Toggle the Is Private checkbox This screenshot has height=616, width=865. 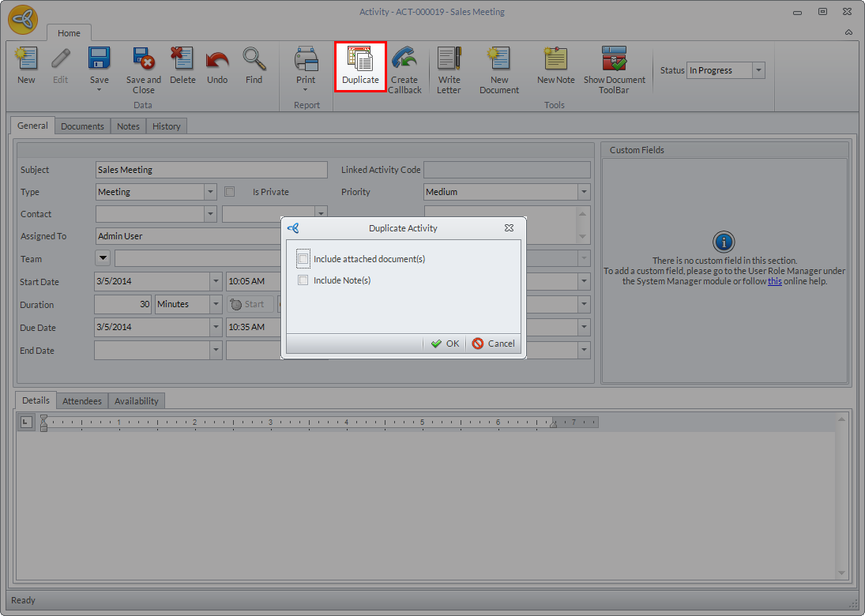pos(230,192)
